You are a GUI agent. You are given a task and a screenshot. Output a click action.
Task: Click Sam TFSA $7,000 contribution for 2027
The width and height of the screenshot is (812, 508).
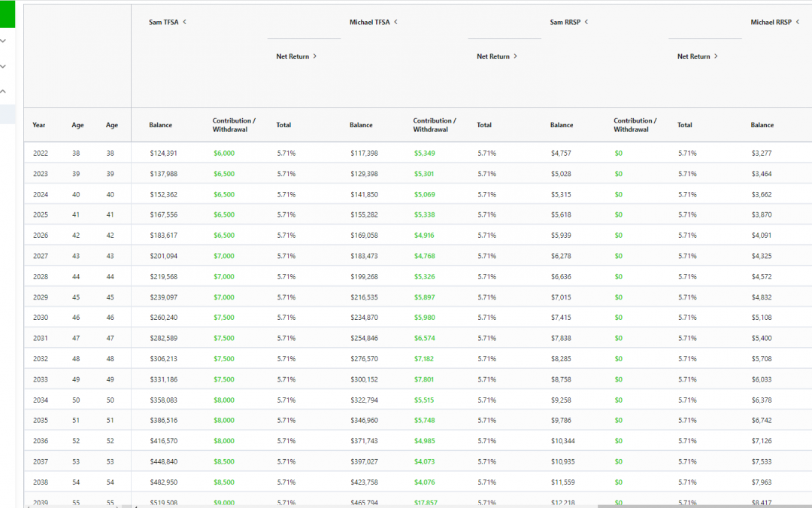coord(224,256)
